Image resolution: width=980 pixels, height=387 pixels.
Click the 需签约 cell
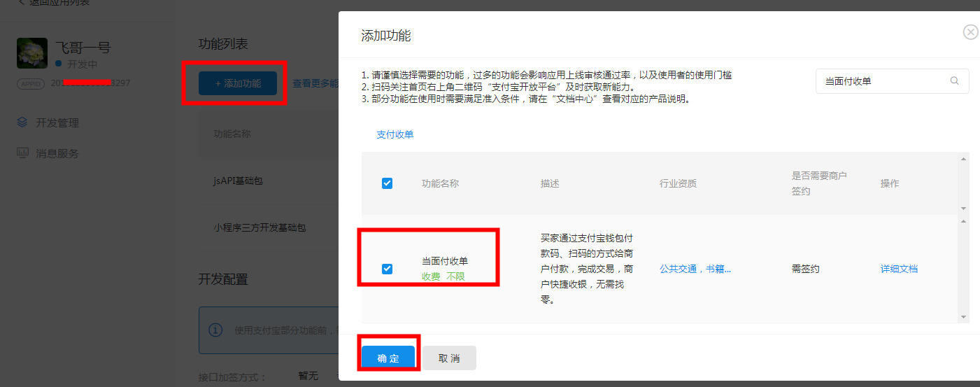pyautogui.click(x=805, y=269)
